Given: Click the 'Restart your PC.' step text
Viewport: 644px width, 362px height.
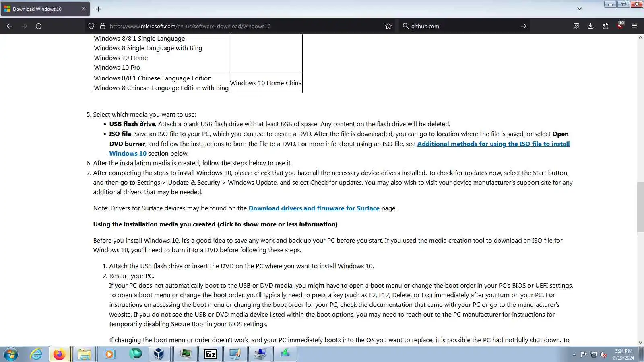Looking at the screenshot, I should click(132, 276).
